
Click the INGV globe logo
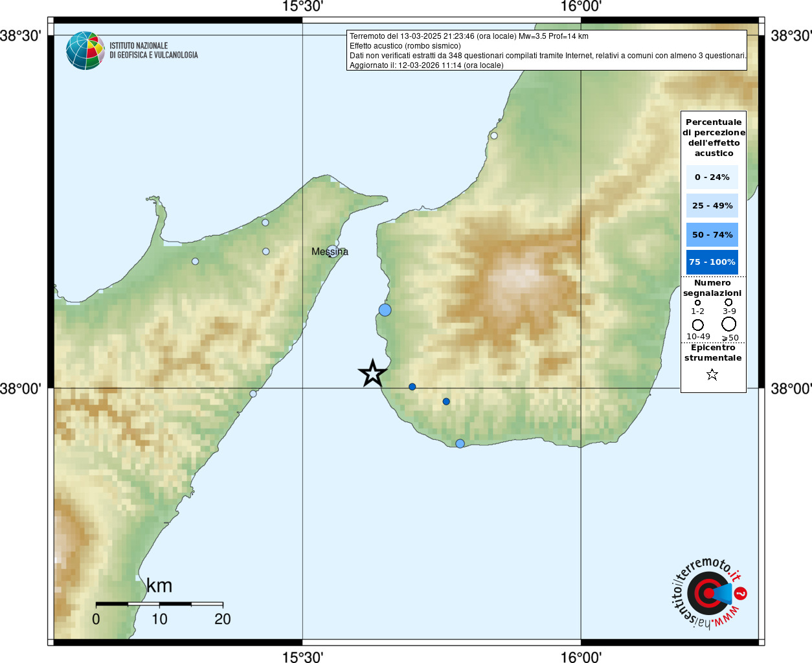85,51
